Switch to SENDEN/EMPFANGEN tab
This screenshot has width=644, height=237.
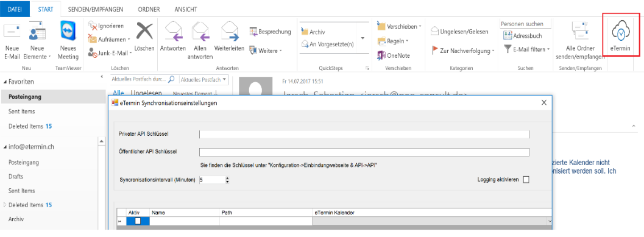(x=95, y=9)
